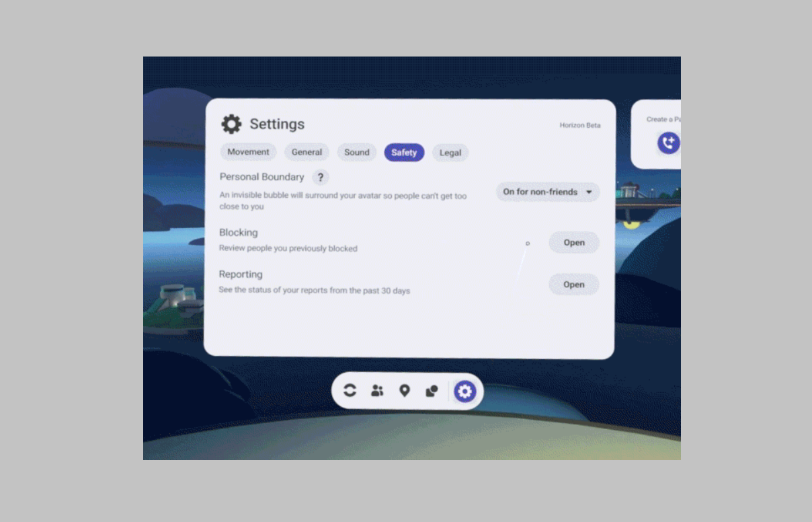Screen dimensions: 812x522
Task: Open the shapes Create icon in the dock
Action: [x=432, y=391]
